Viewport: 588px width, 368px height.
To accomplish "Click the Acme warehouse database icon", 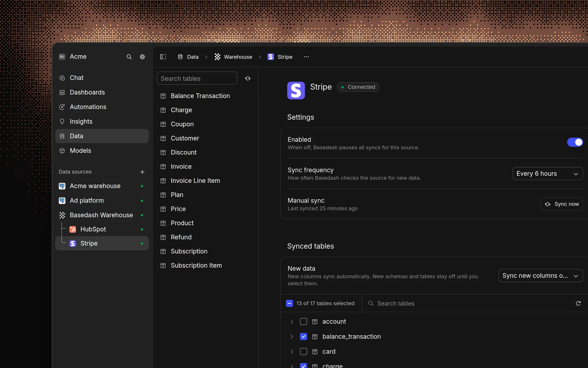I will (x=62, y=186).
